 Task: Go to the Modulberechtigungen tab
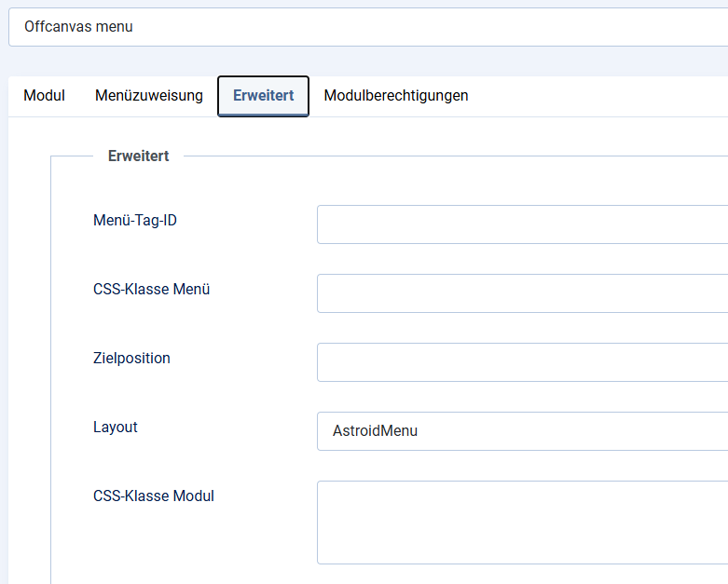tap(396, 96)
